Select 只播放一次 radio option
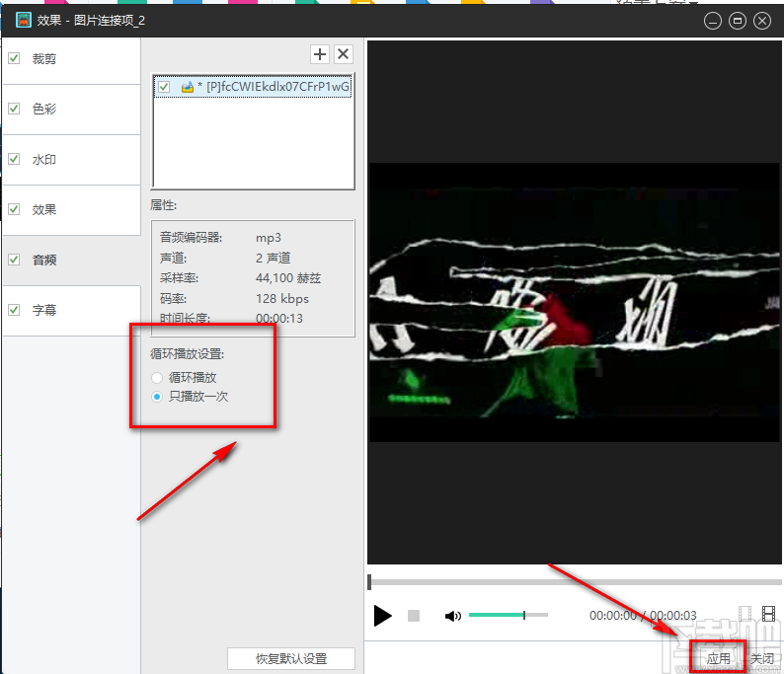This screenshot has height=674, width=784. 157,397
